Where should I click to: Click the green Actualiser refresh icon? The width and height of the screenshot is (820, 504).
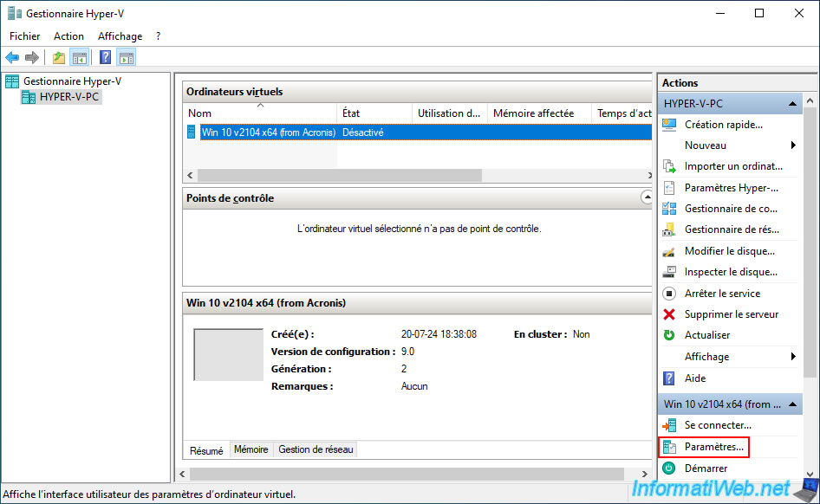click(x=669, y=335)
